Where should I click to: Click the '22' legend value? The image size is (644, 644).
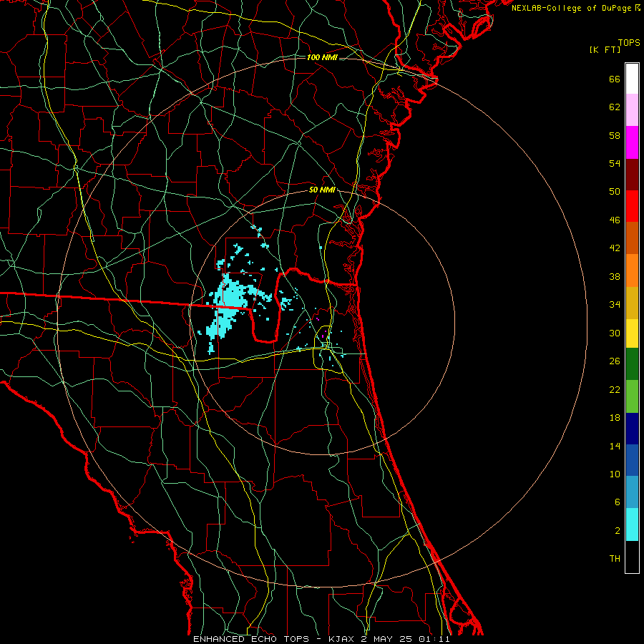[615, 389]
